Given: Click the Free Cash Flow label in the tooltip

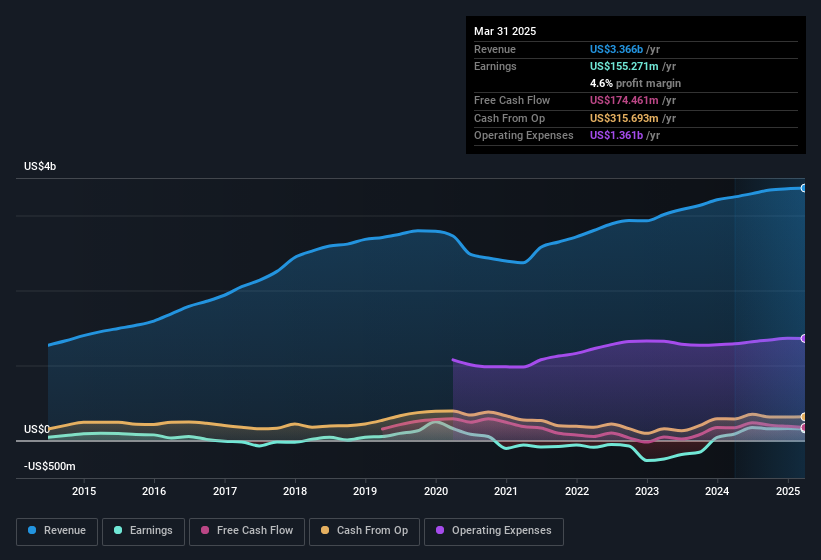Looking at the screenshot, I should pos(512,100).
